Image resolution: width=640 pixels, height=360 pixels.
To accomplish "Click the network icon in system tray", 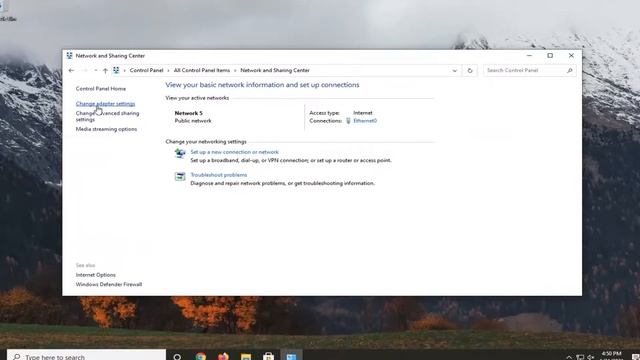I will [x=580, y=357].
